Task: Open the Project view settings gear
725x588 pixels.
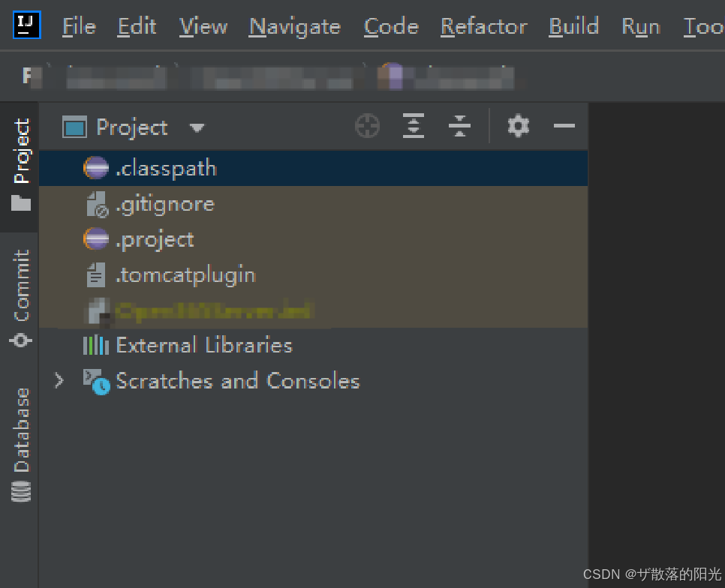Action: (517, 126)
